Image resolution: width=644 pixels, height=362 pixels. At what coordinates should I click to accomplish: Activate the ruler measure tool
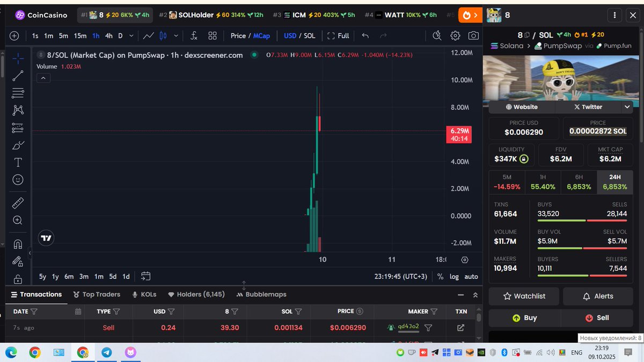(x=18, y=203)
